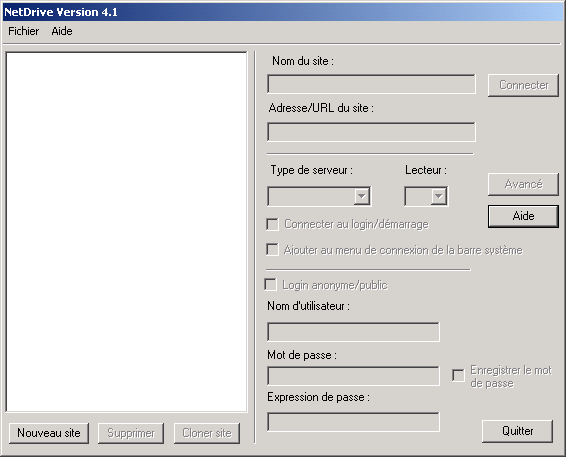Open the Lecteur drive letter dropdown
566x457 pixels.
coord(426,196)
